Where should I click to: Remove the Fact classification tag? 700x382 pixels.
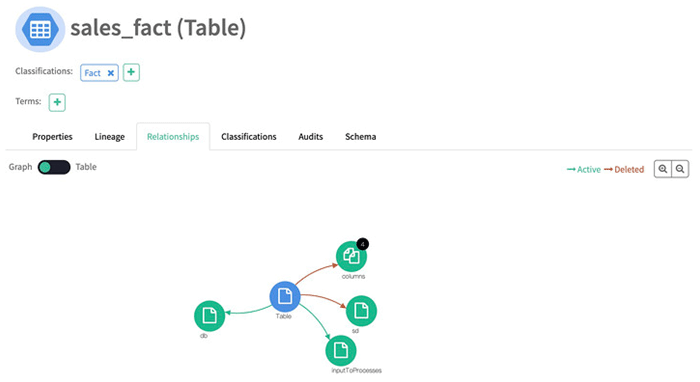click(x=111, y=73)
